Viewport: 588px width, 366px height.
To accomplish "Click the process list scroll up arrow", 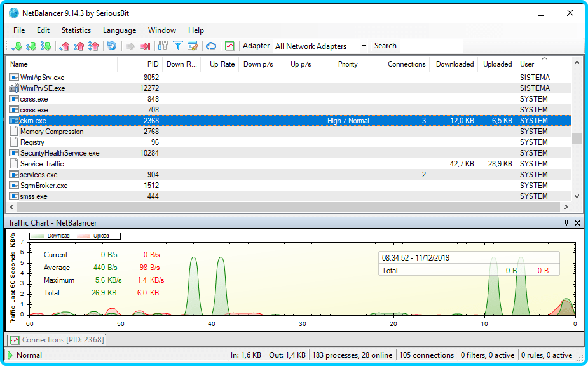I will (x=577, y=63).
